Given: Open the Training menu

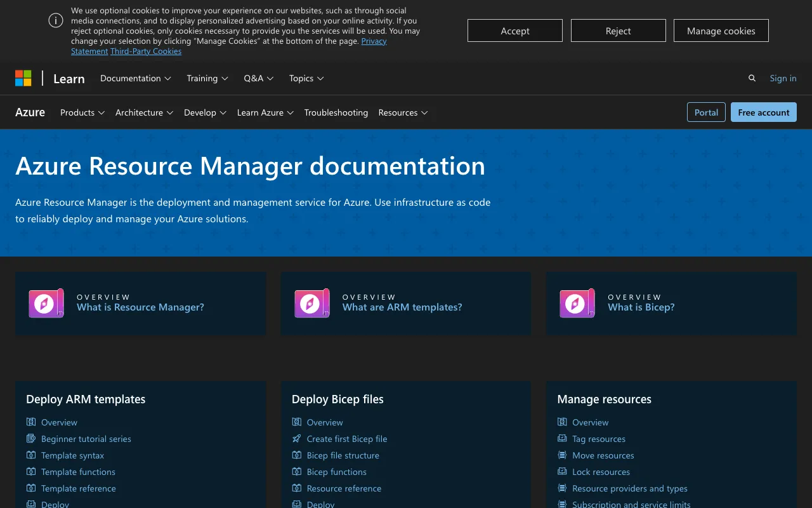Looking at the screenshot, I should 207,77.
